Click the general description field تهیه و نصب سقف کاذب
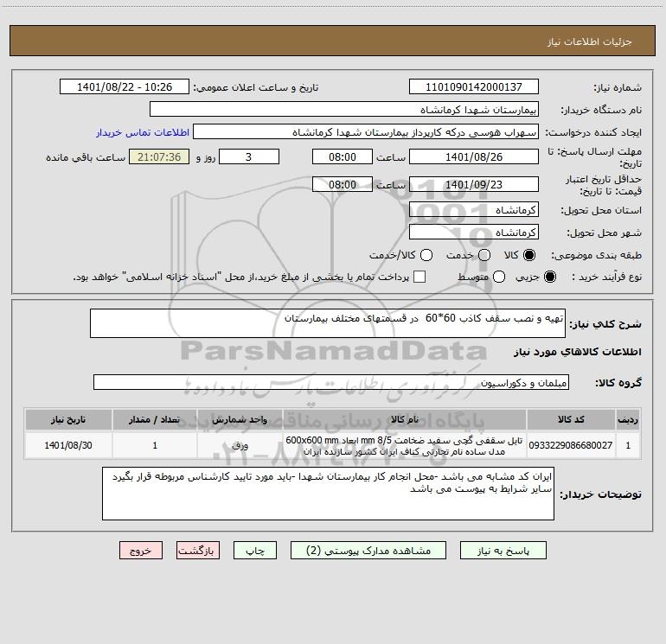The width and height of the screenshot is (666, 644). [x=328, y=323]
